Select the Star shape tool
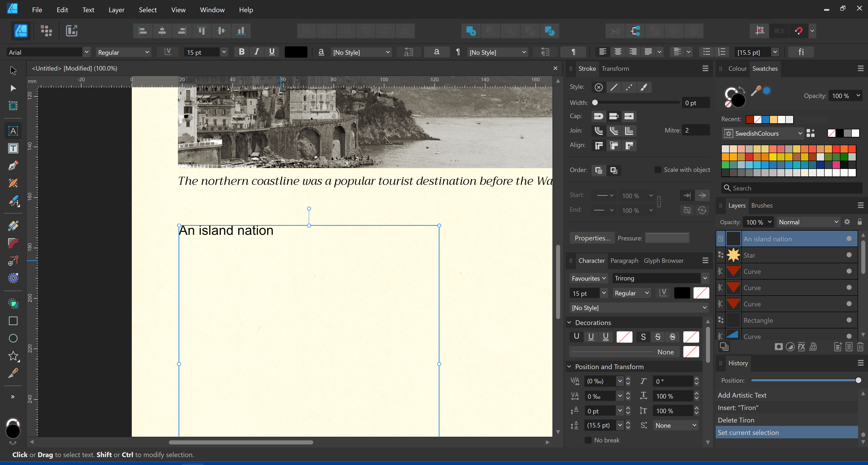 (x=13, y=356)
